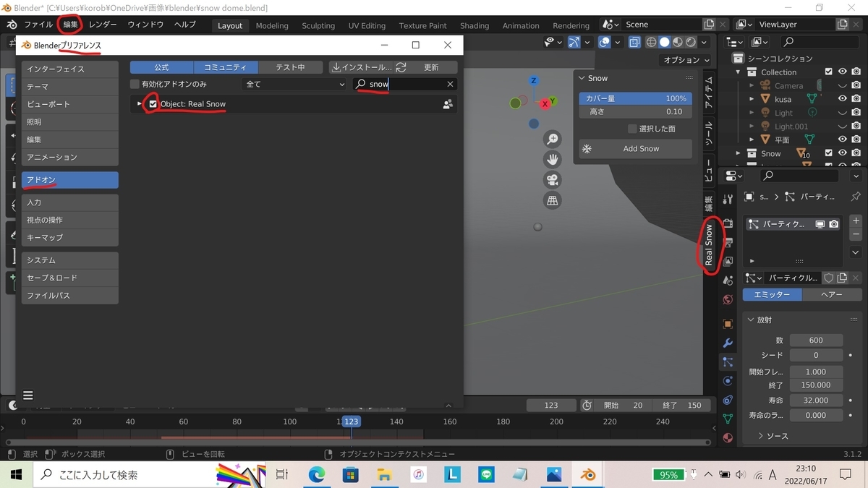This screenshot has width=868, height=488.
Task: Toggle X-ray icon in viewport header
Action: coord(634,43)
